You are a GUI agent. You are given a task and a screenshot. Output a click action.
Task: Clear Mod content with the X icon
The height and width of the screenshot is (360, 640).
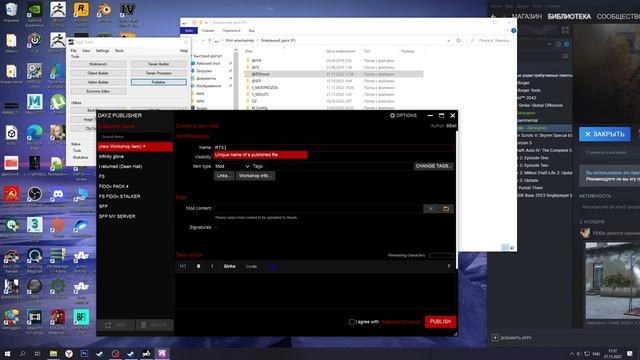[431, 209]
